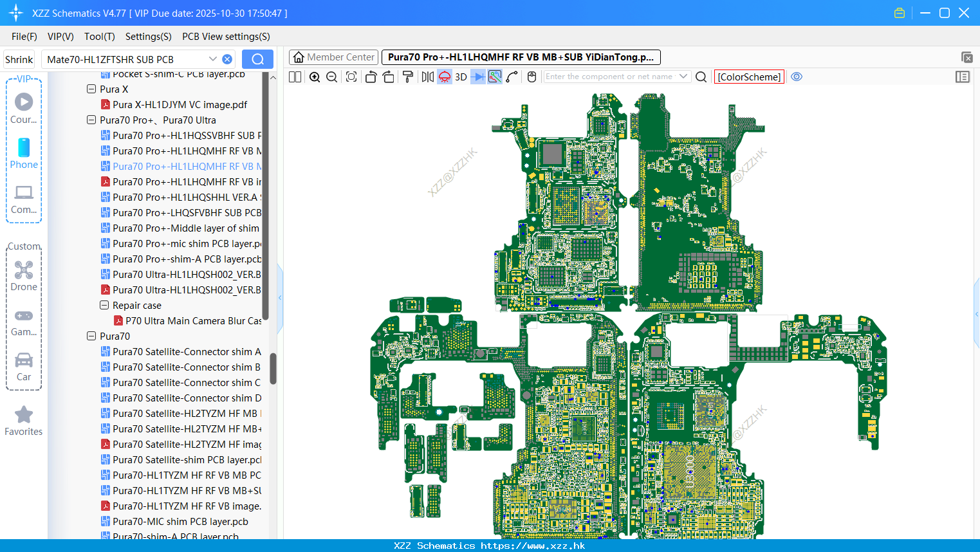Toggle the red component highlight tool

pyautogui.click(x=445, y=77)
